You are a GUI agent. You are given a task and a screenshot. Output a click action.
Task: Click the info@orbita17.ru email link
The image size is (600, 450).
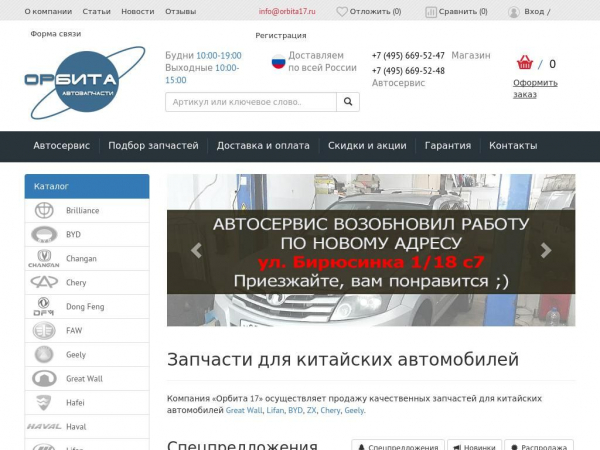[x=287, y=12]
